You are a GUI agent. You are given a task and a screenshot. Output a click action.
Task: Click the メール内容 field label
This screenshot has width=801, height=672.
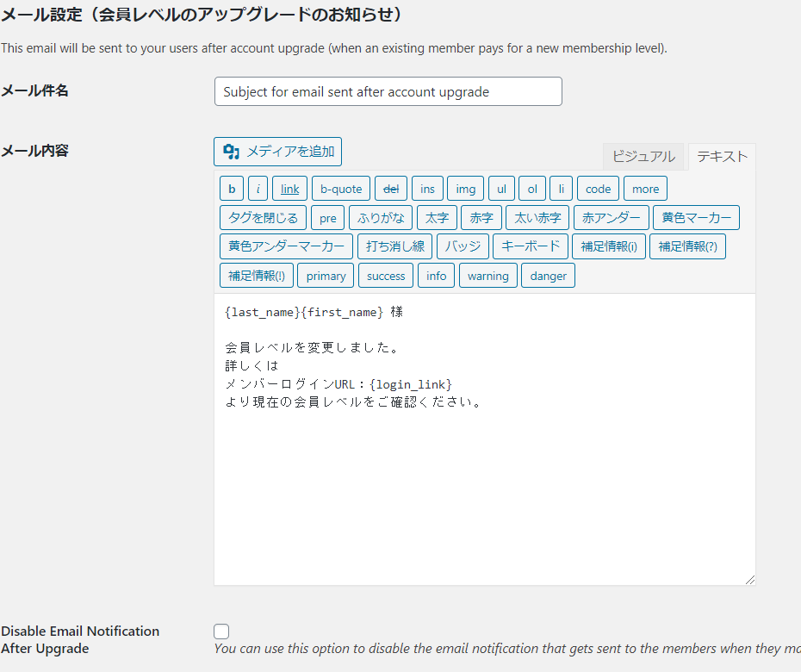[x=34, y=151]
